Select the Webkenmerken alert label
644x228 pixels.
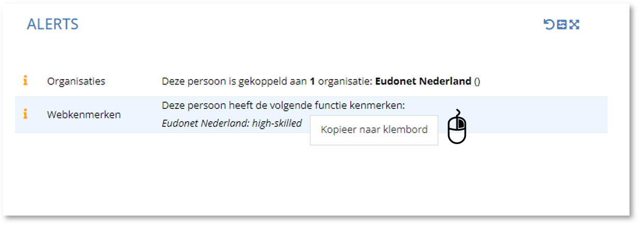coord(84,115)
